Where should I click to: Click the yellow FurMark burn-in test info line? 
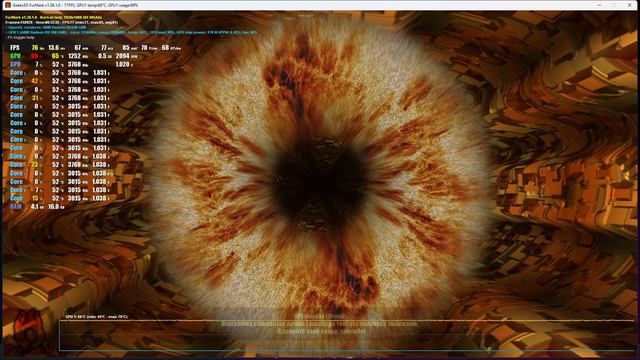53,18
